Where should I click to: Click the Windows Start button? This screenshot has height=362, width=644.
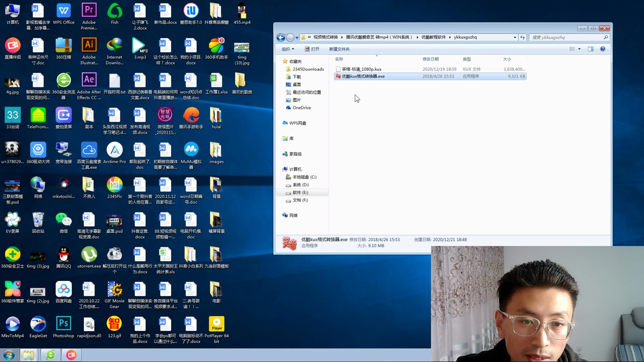tap(9, 355)
